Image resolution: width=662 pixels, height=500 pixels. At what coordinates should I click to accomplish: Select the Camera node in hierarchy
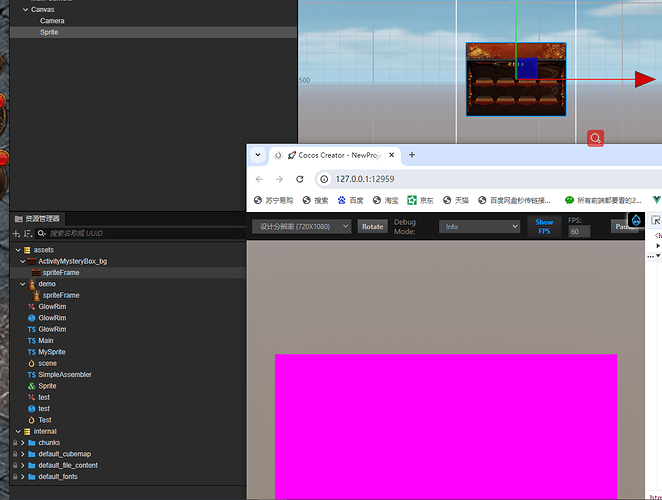[52, 21]
